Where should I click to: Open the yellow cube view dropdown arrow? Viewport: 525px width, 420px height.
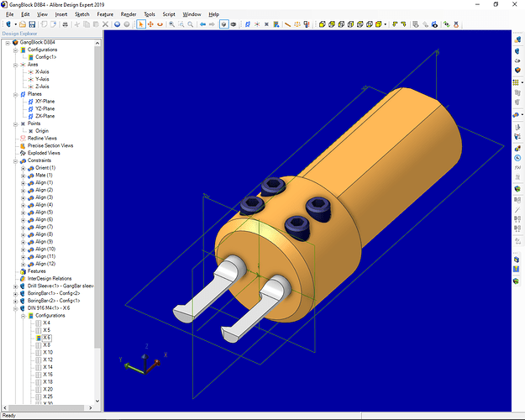click(385, 24)
